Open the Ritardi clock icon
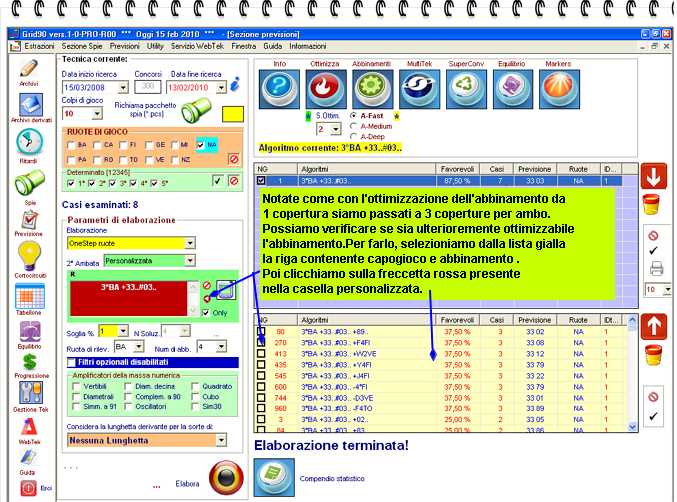677x502 pixels. pyautogui.click(x=29, y=142)
